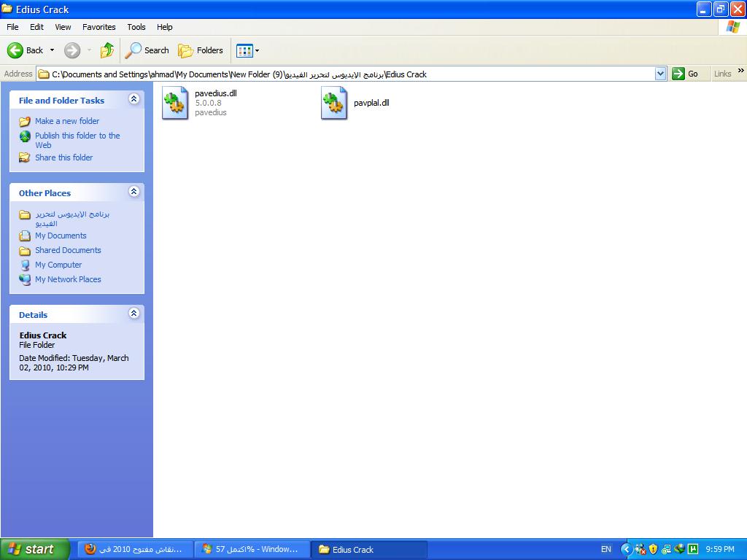This screenshot has width=747, height=560.
Task: Click the Publish to Web globe icon
Action: pyautogui.click(x=25, y=136)
